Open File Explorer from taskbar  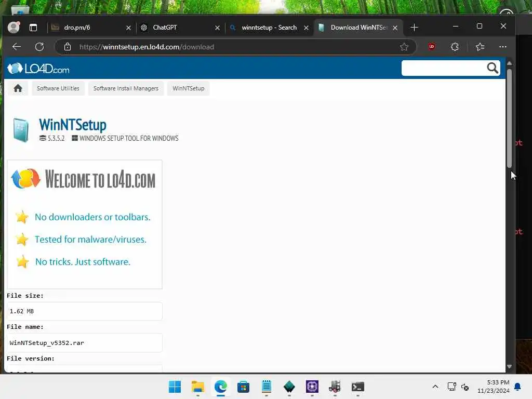click(198, 387)
